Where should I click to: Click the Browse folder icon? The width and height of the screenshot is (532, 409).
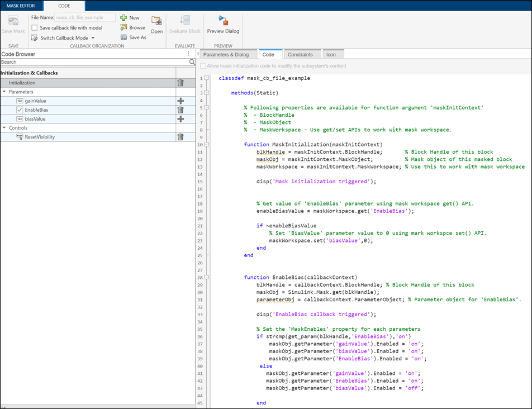click(x=123, y=27)
